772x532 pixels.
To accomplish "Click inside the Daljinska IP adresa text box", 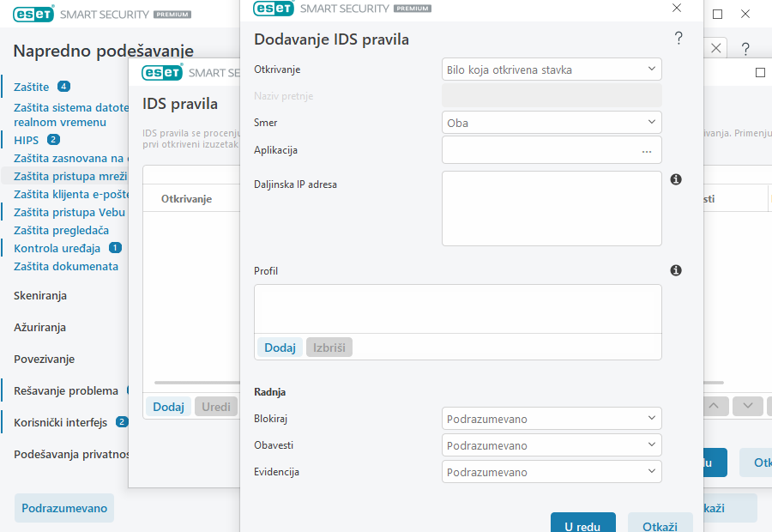I will click(x=552, y=209).
